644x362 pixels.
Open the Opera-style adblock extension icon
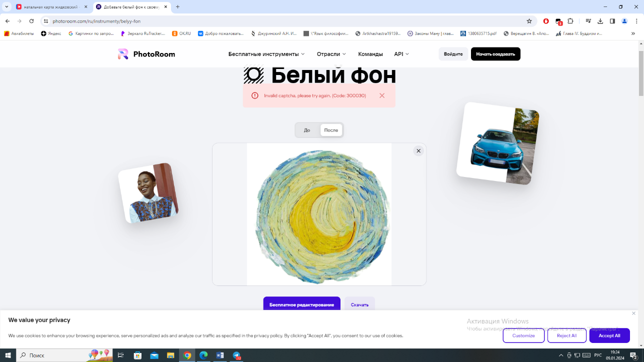click(546, 21)
